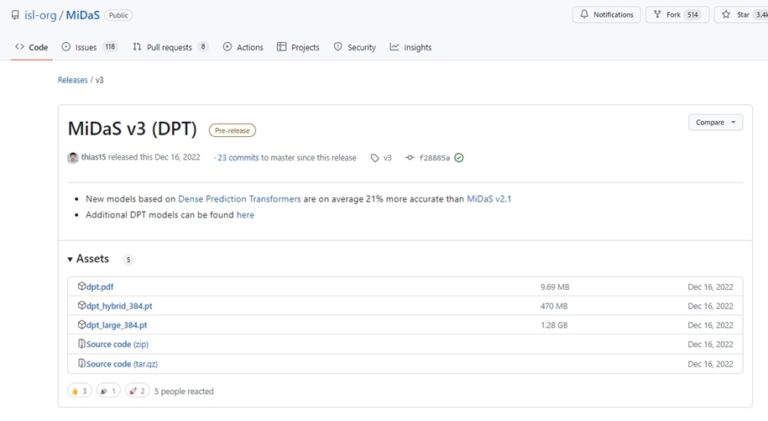
Task: Click the package icon next to dpt.pdf
Action: point(82,287)
